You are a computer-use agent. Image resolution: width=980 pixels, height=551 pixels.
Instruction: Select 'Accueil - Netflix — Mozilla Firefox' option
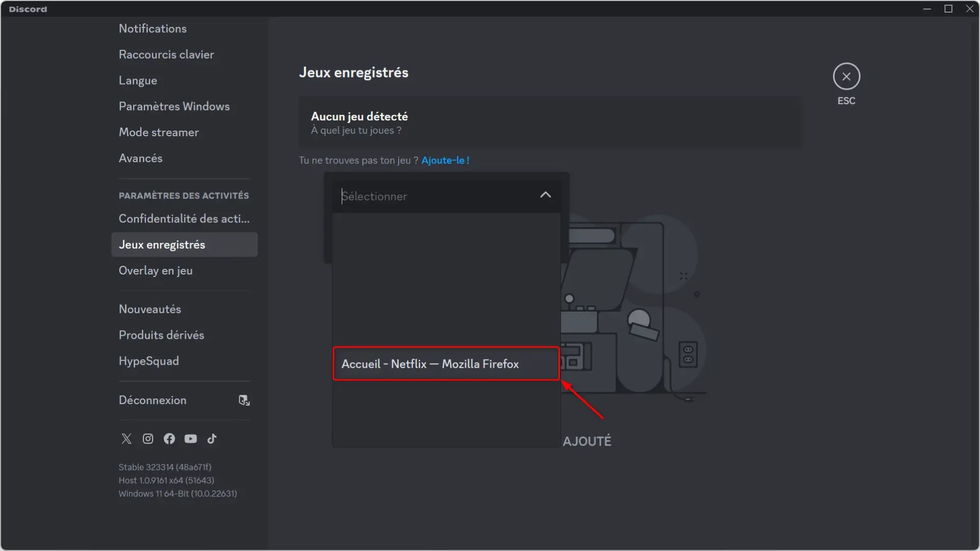coord(446,363)
